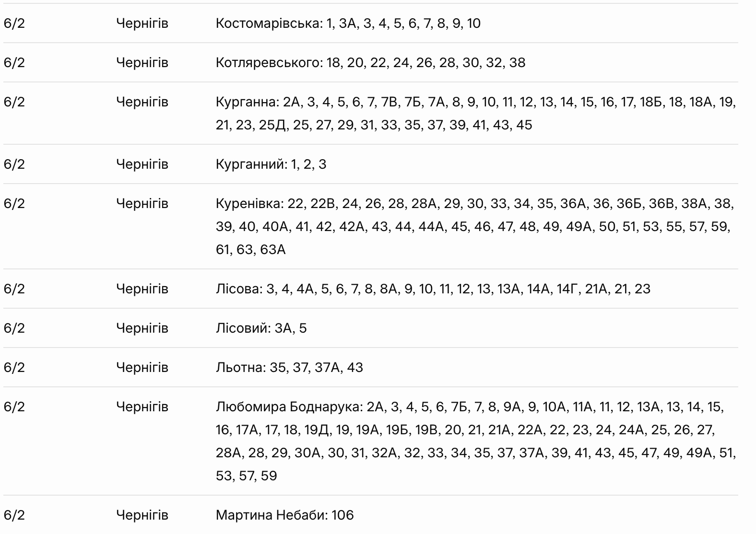
Task: Select the Льотна: 35, 37, 37А, 43 row
Action: point(370,368)
